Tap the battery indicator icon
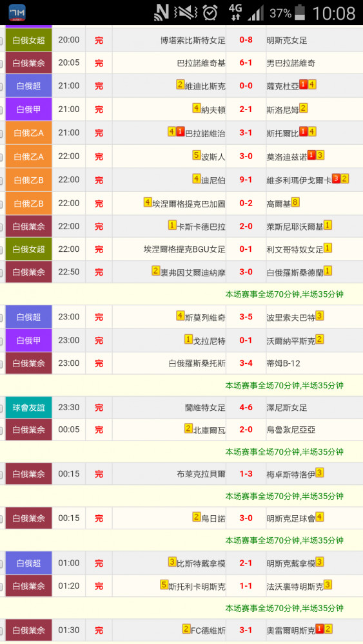This screenshot has width=363, height=644. (300, 13)
